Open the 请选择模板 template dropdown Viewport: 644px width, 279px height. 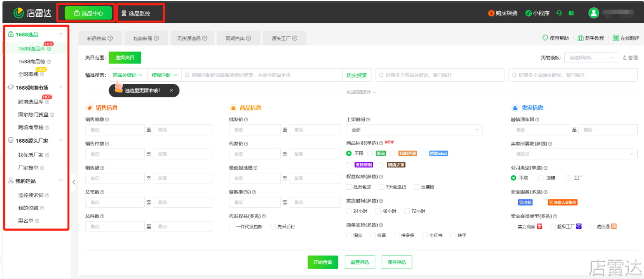(591, 58)
